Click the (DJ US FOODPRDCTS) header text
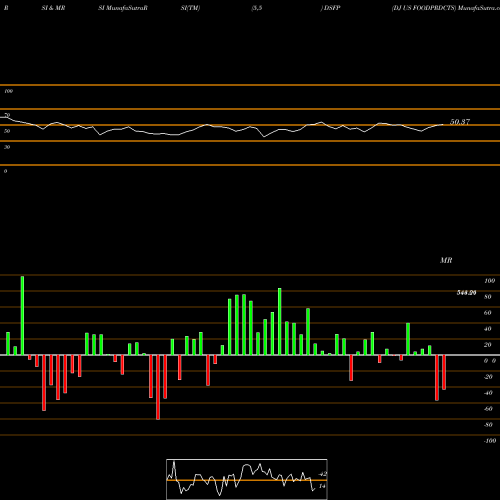 pos(423,8)
